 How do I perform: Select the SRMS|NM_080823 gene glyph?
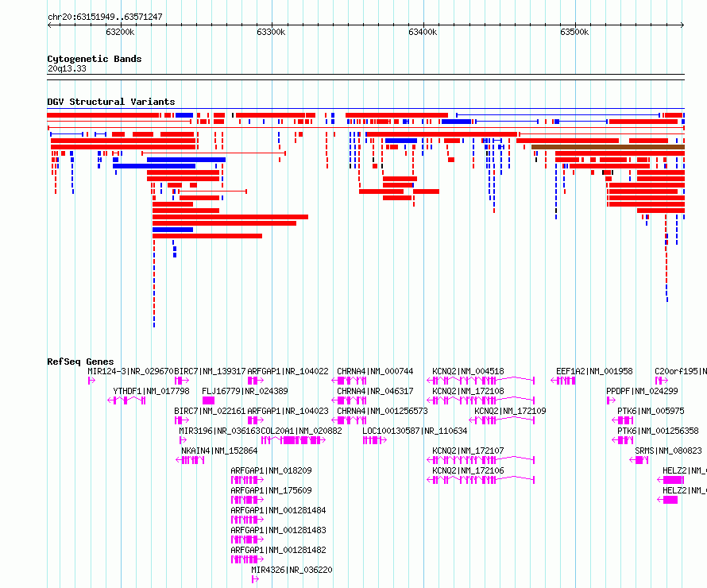point(639,460)
